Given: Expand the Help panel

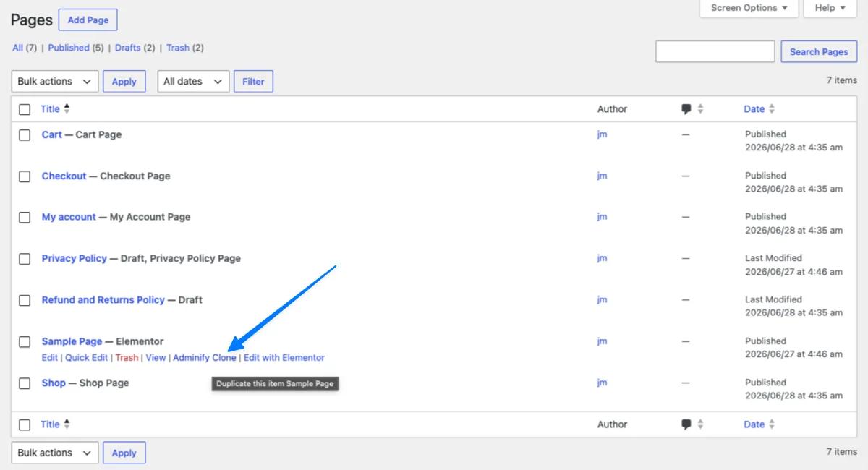Looking at the screenshot, I should pos(830,8).
